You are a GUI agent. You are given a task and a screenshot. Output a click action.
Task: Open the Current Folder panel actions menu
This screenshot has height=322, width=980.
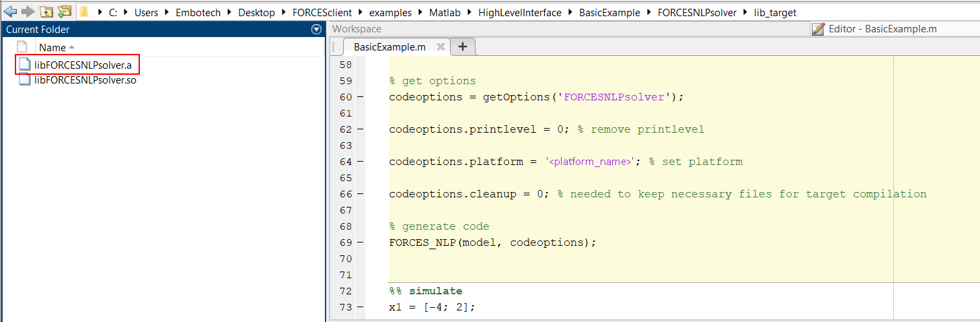(316, 30)
